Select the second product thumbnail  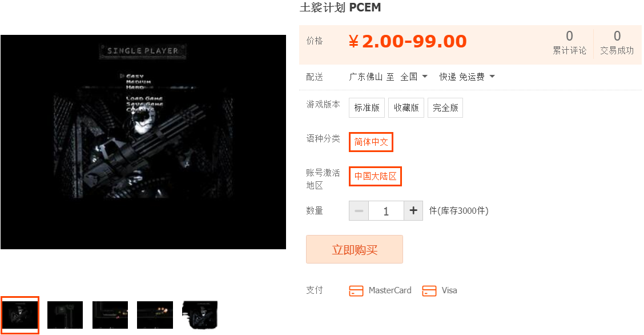tap(65, 315)
